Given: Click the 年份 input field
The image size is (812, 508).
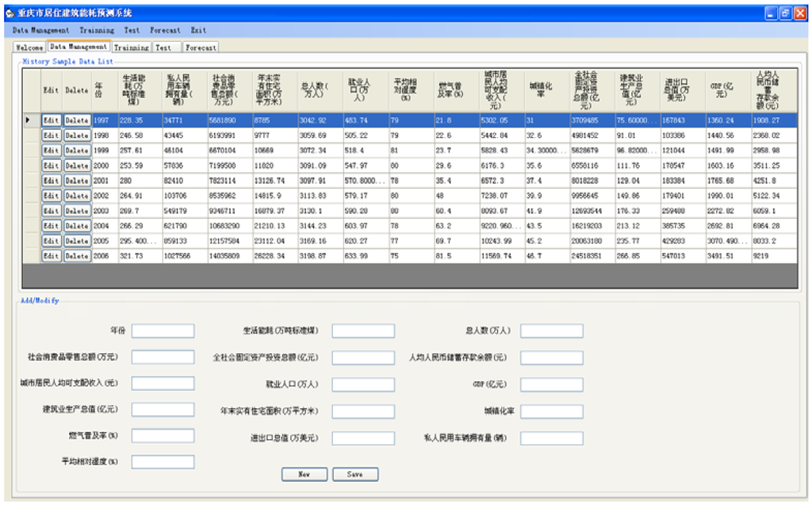Looking at the screenshot, I should tap(163, 330).
